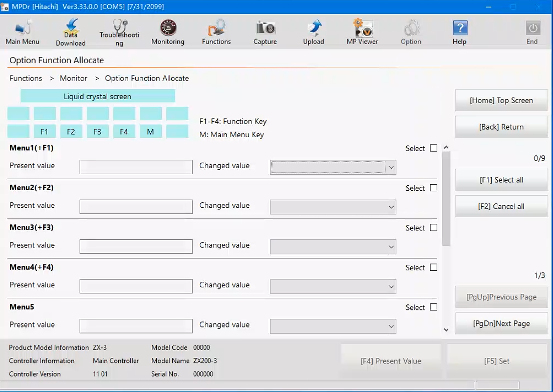Click the MPDr application title bar icon

click(5, 7)
